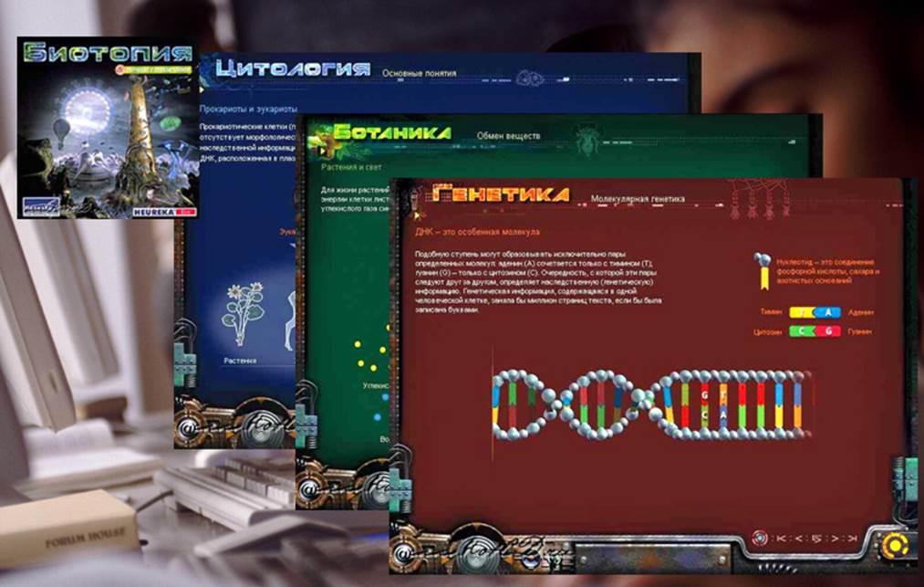Click the Нуклеотид definition text

click(x=827, y=271)
